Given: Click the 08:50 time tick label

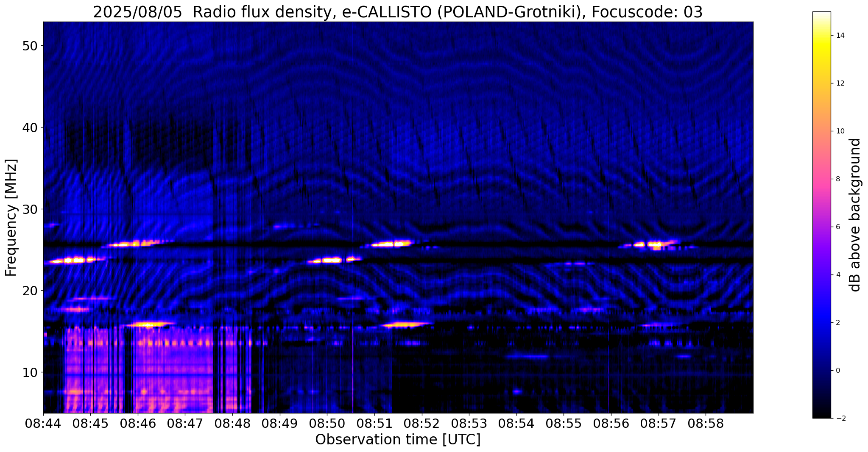Looking at the screenshot, I should pyautogui.click(x=327, y=424).
